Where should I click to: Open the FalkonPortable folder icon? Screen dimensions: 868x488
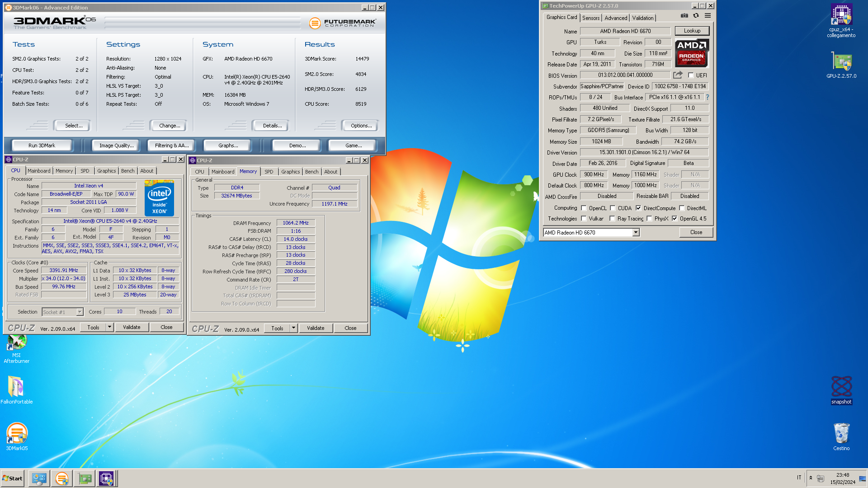[17, 390]
